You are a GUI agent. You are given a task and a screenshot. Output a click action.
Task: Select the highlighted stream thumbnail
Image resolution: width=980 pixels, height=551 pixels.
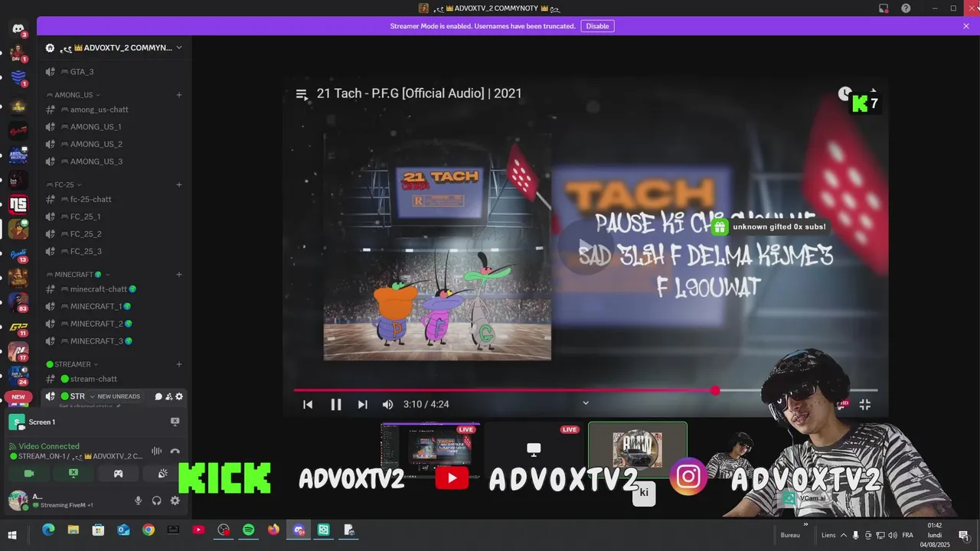point(637,449)
